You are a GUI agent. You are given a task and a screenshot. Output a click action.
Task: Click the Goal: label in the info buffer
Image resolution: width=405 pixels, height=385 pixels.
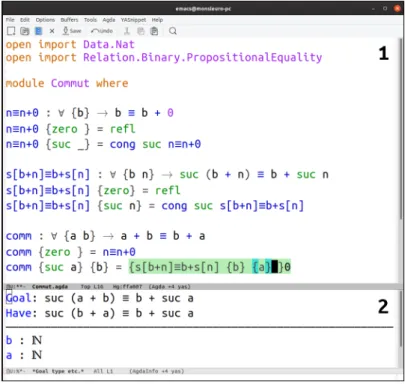coord(21,298)
